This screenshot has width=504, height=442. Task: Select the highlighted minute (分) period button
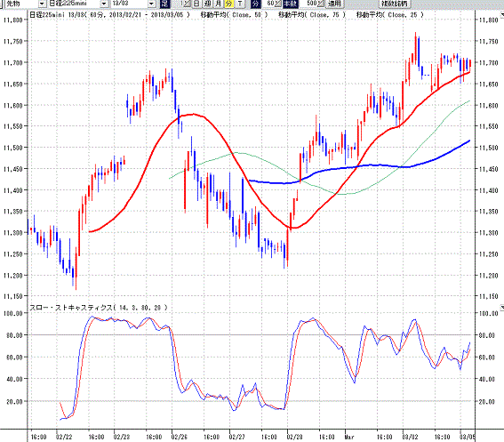coord(228,4)
